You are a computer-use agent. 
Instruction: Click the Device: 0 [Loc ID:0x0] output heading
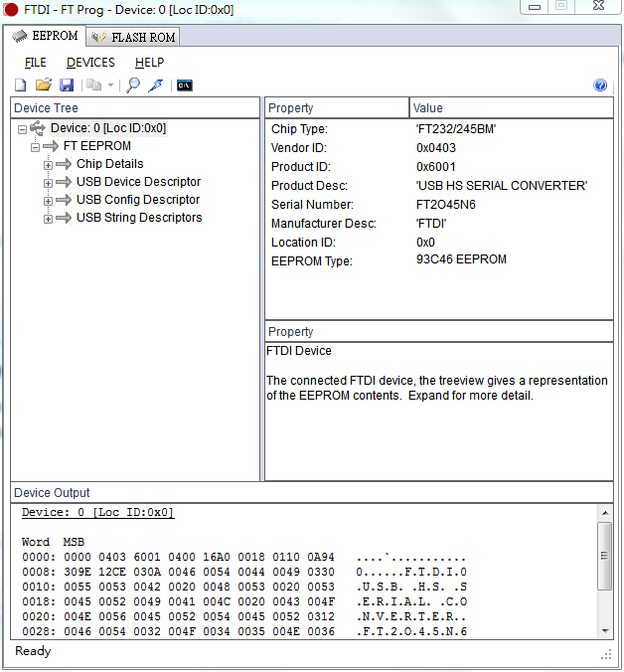pos(98,513)
